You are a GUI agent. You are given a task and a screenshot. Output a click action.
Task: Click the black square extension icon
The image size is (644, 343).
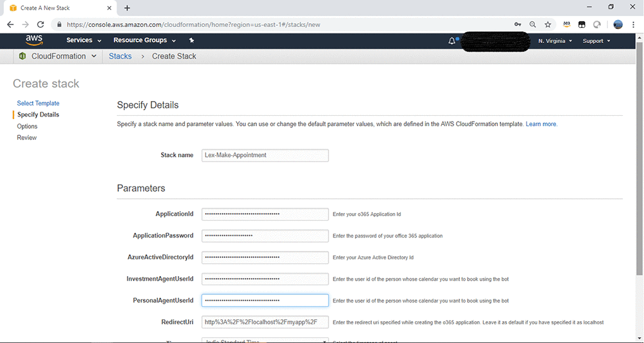582,24
